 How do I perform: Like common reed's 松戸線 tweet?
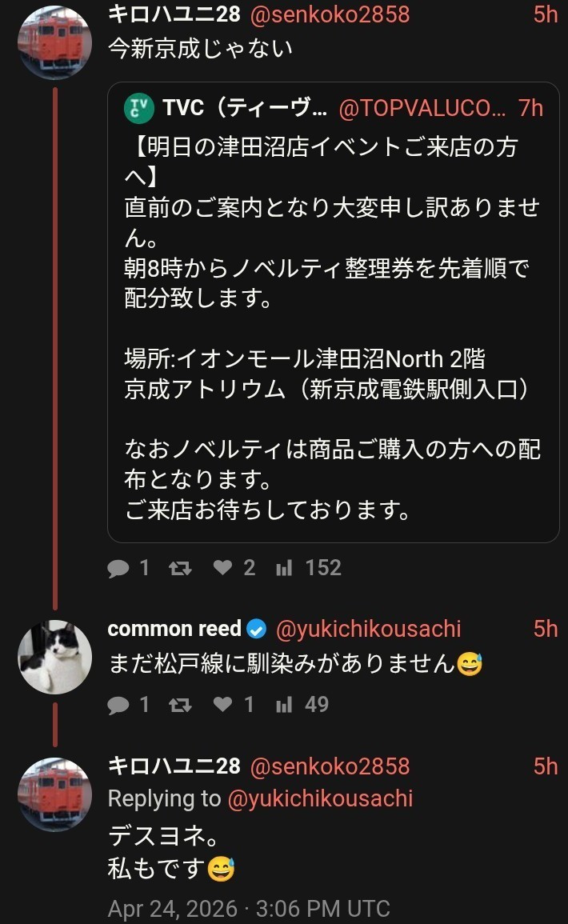point(223,704)
